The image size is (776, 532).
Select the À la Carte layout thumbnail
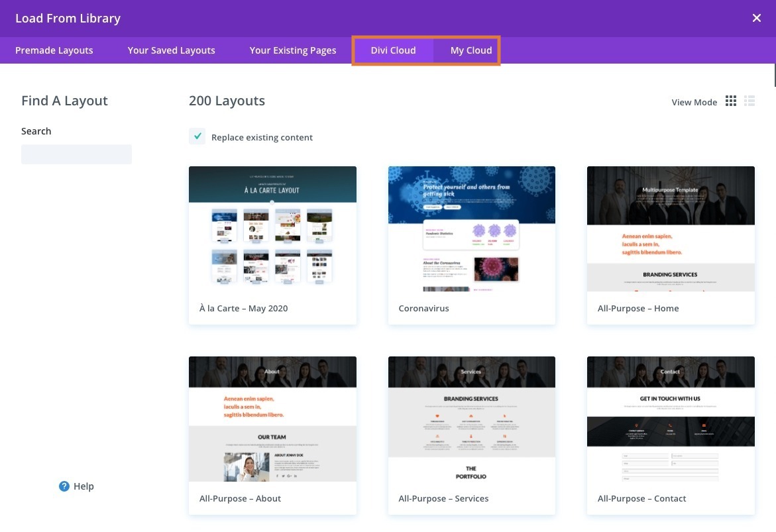(x=272, y=229)
